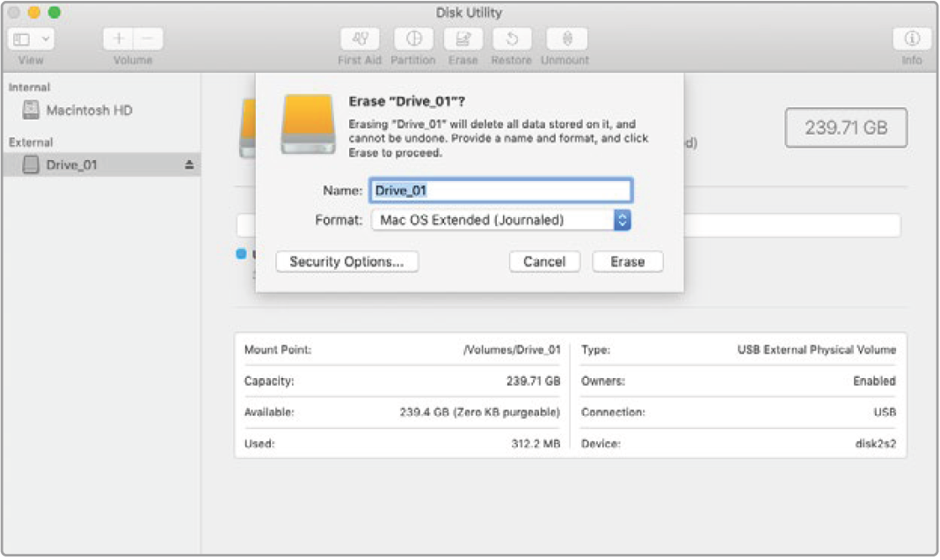Click the Used 312.2 MB value
Viewport: 940px width, 560px height.
click(536, 444)
